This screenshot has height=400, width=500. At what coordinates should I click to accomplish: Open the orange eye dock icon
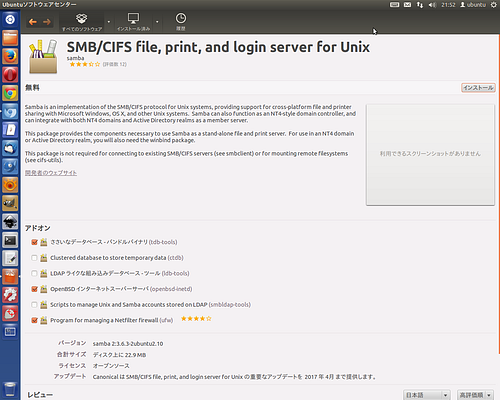click(10, 185)
